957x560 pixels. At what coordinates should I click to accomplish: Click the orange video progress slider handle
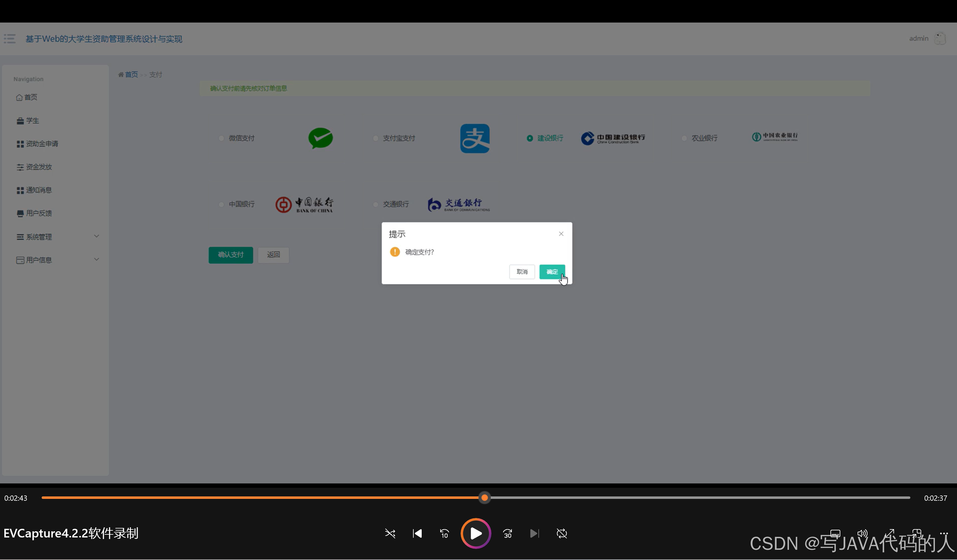[x=484, y=498]
